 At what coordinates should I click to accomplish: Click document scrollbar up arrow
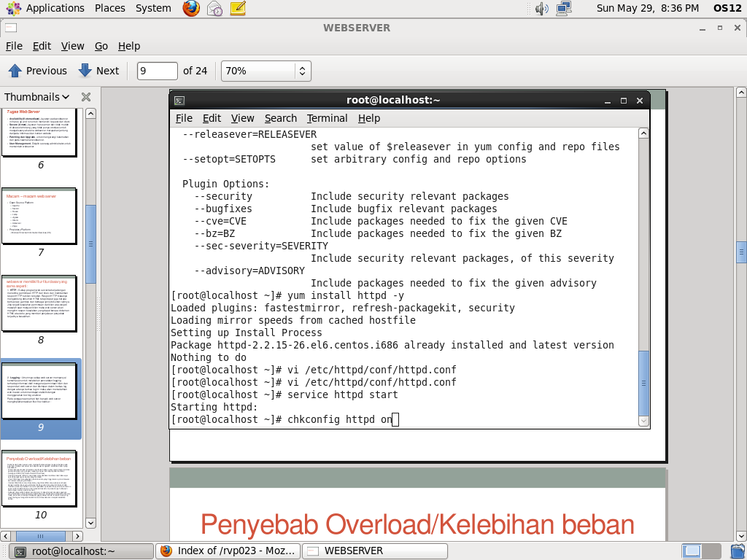click(741, 93)
